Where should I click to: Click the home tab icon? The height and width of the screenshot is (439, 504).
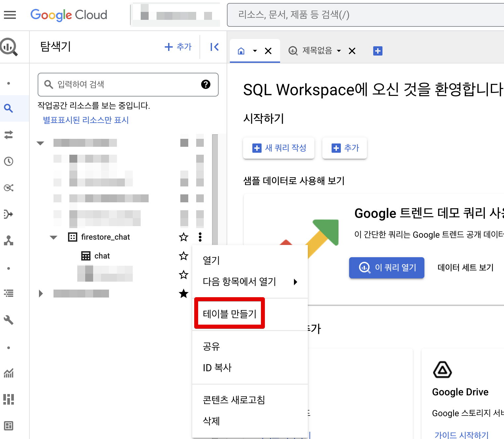tap(241, 51)
